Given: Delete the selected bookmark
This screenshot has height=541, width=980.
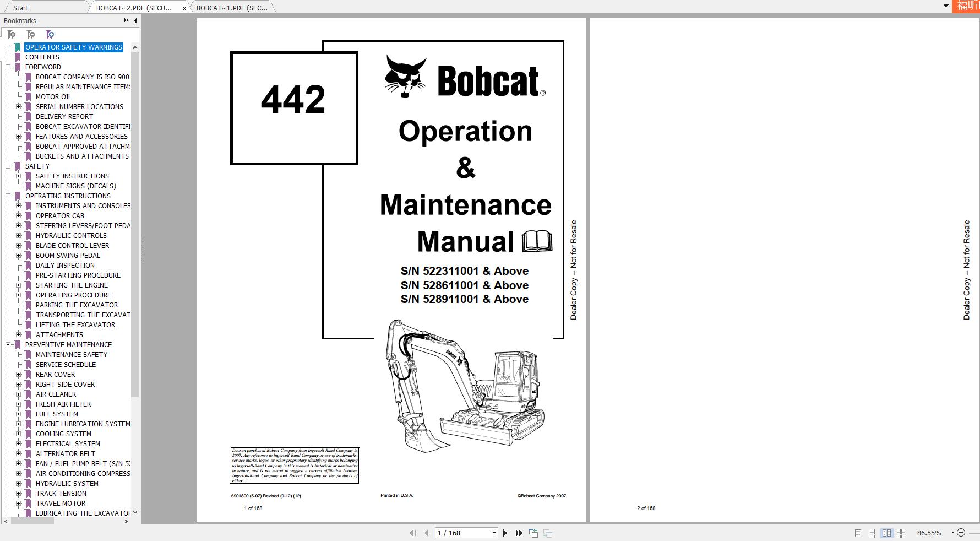Looking at the screenshot, I should point(12,34).
